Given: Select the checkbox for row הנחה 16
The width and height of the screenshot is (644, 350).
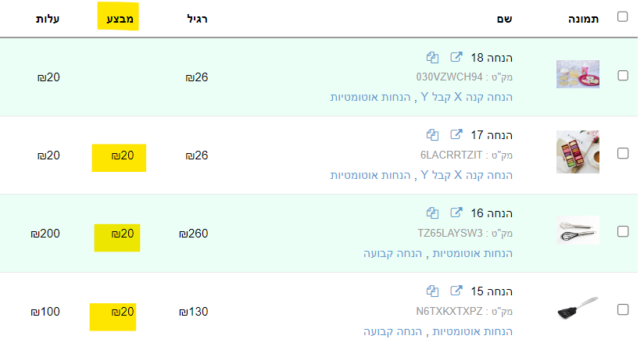Looking at the screenshot, I should (623, 231).
